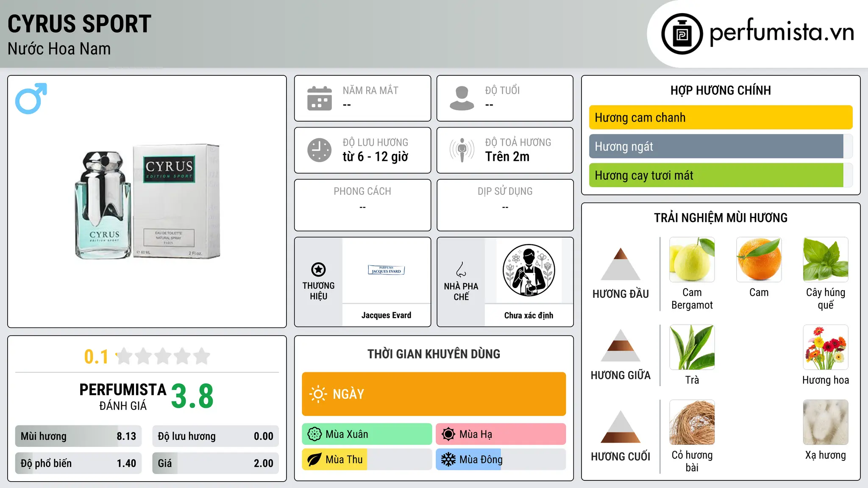The height and width of the screenshot is (488, 868).
Task: Click the Cỏ hương bài vetiver image
Action: (692, 422)
